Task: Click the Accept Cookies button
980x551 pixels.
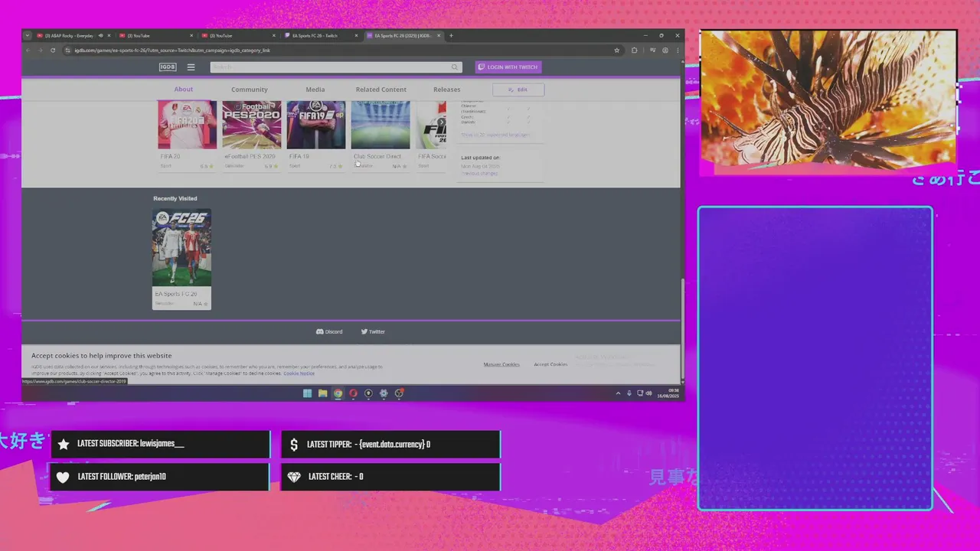Action: coord(550,364)
